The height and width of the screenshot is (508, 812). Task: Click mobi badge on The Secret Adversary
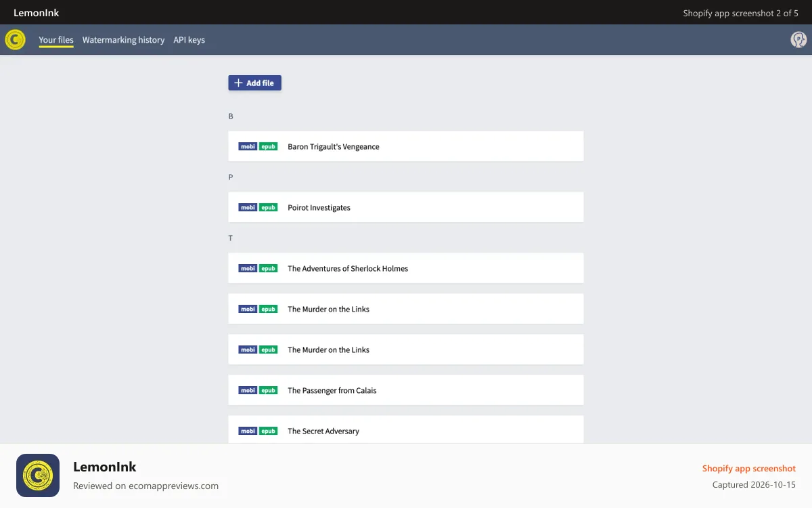248,431
